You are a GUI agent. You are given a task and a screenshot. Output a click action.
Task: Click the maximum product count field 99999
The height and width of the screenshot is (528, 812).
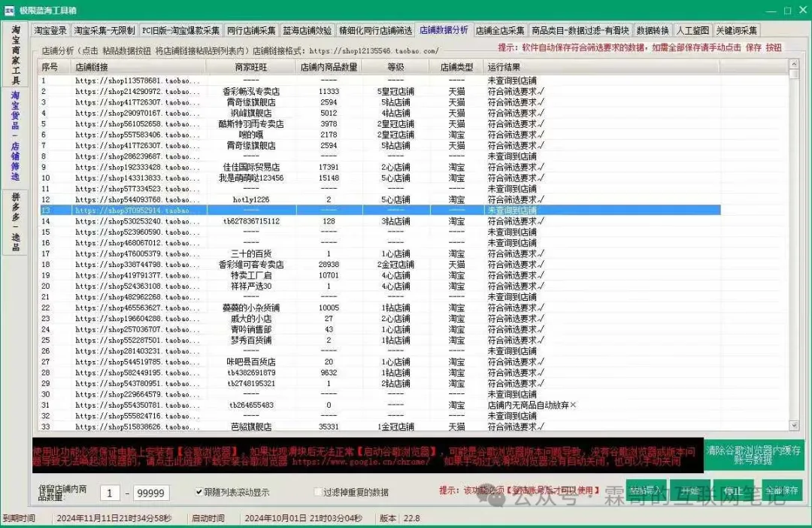151,493
